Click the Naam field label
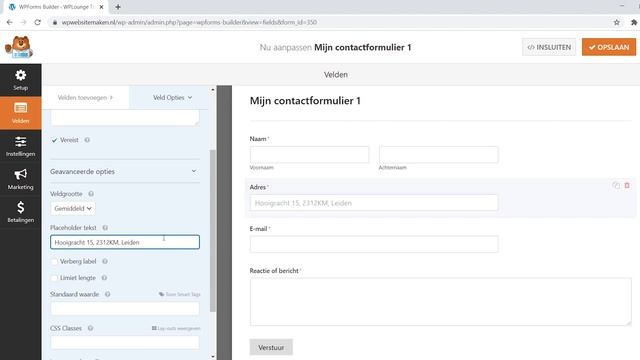Screen dimensions: 640x360 click(x=258, y=139)
